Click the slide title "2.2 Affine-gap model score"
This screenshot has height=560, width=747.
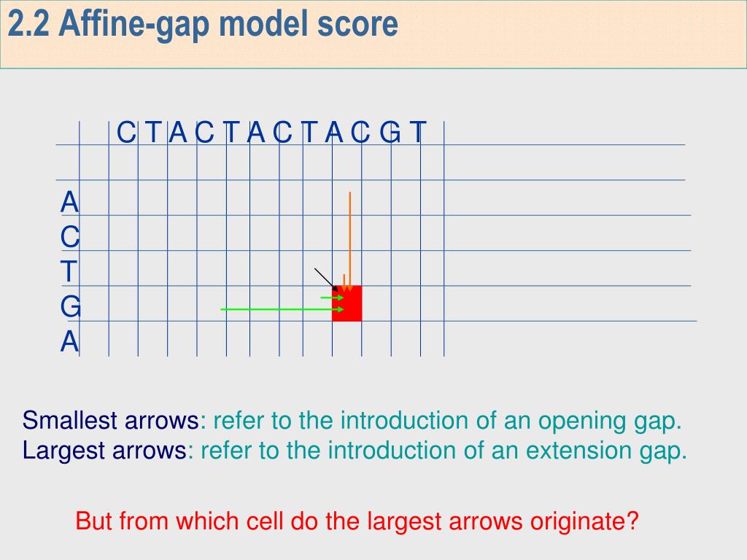tap(203, 24)
